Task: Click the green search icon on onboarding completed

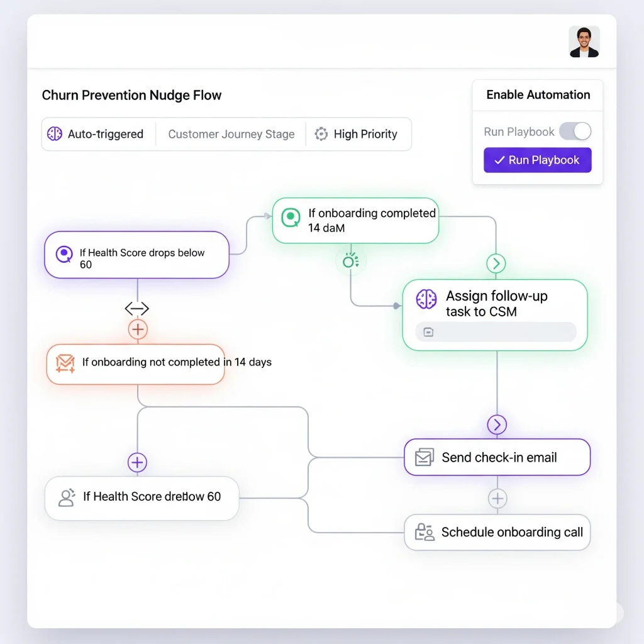Action: point(290,218)
